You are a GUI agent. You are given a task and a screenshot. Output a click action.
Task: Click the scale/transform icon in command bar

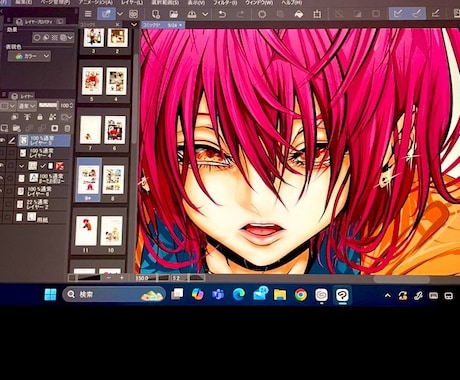coord(317,14)
